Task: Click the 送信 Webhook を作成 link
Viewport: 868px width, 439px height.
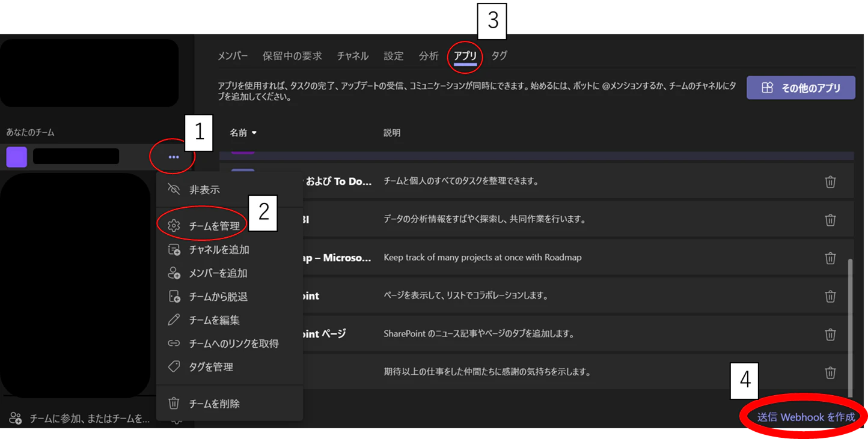Action: (x=806, y=417)
